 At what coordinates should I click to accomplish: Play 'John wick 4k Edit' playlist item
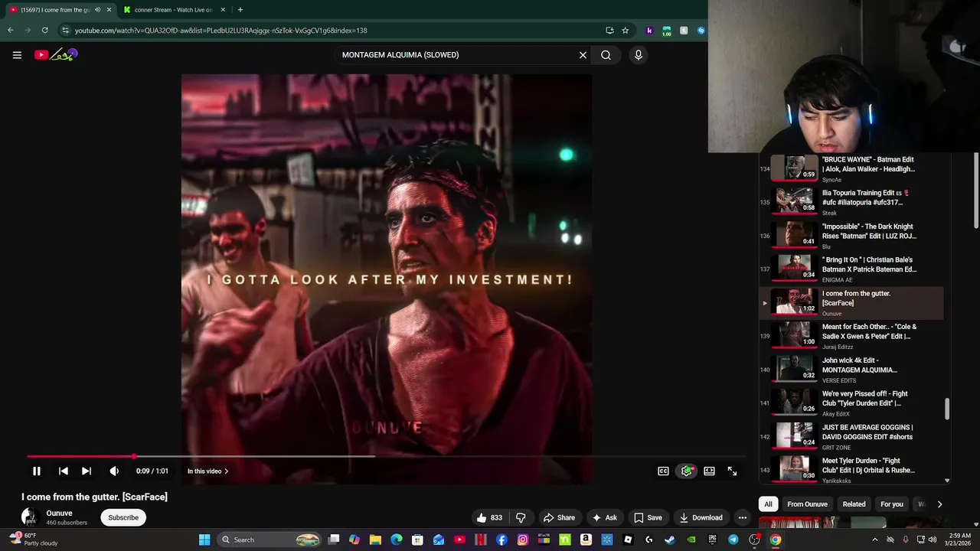pyautogui.click(x=851, y=370)
